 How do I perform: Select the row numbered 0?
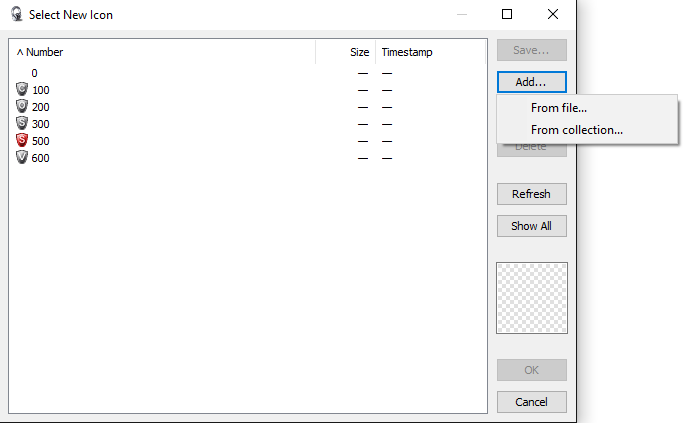[248, 73]
